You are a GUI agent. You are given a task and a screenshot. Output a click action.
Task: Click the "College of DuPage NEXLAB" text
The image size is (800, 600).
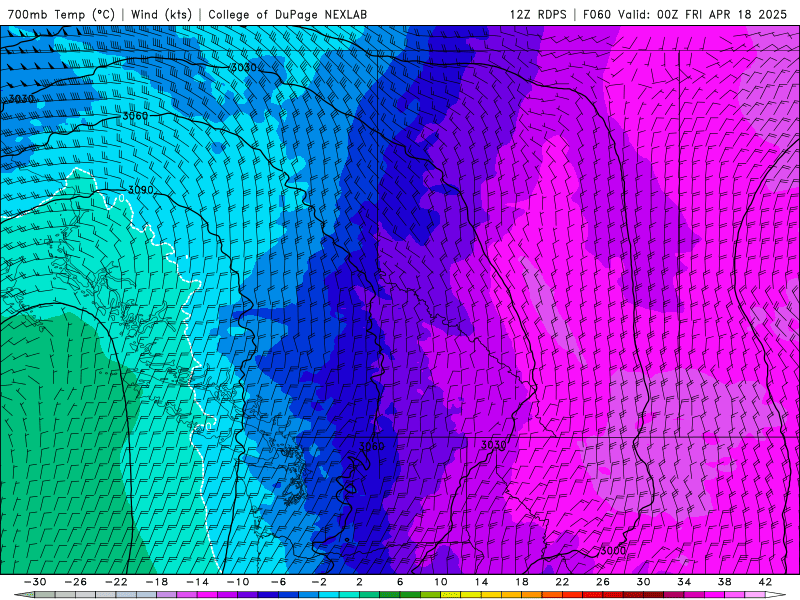click(x=287, y=14)
